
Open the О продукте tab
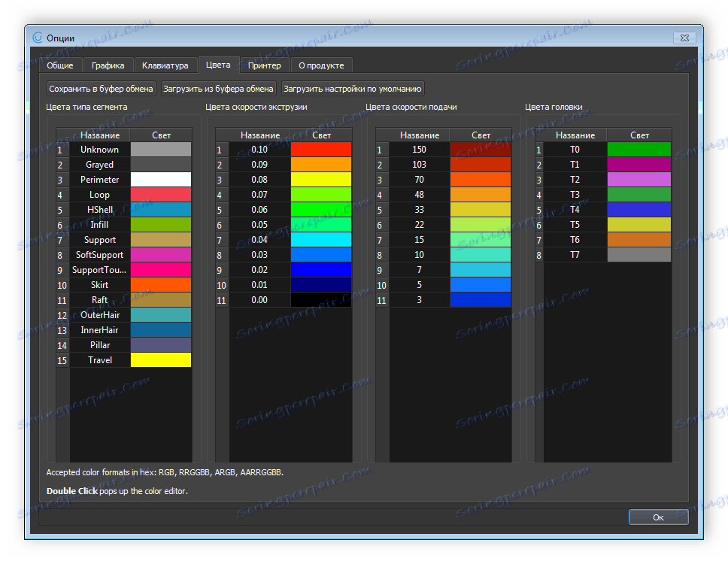321,65
